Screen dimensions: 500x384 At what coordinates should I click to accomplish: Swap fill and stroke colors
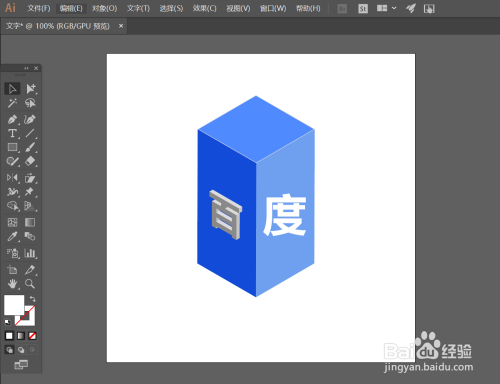point(32,299)
